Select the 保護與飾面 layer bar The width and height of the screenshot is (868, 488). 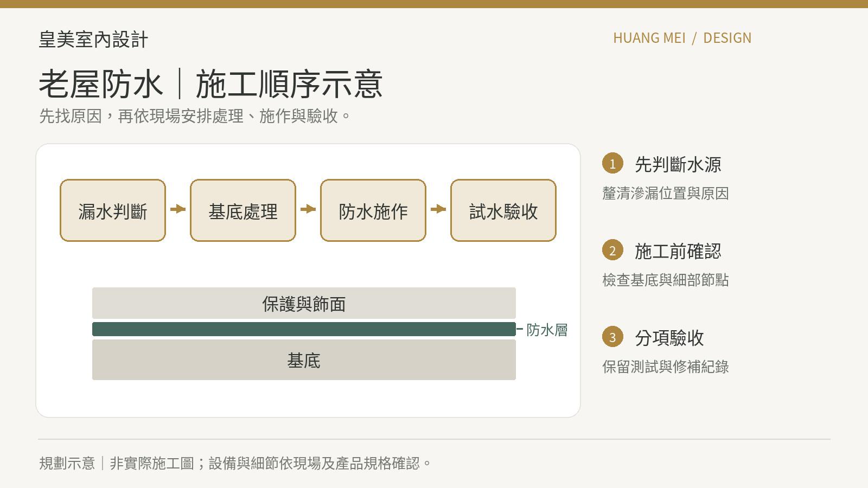click(304, 303)
